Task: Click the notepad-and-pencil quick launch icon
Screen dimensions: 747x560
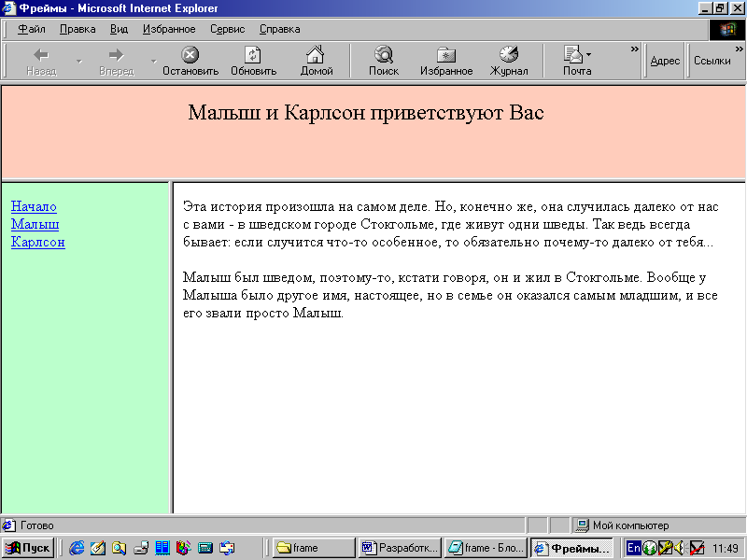Action: pos(98,548)
